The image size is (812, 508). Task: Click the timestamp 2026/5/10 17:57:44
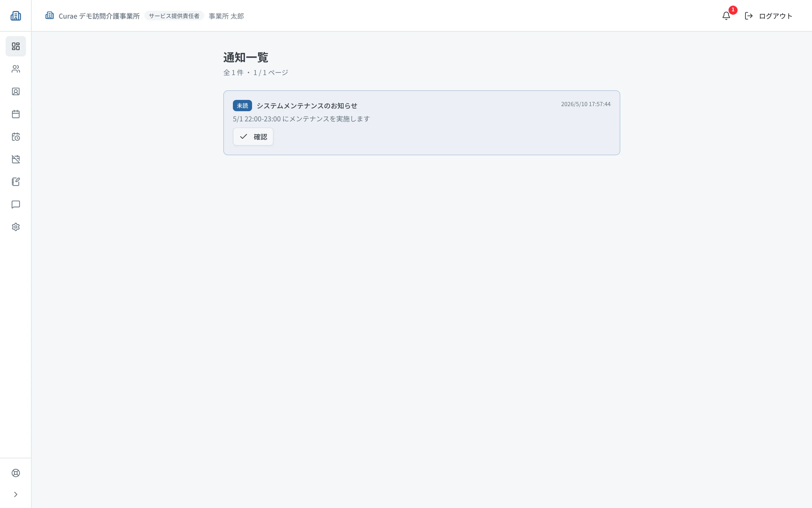586,104
